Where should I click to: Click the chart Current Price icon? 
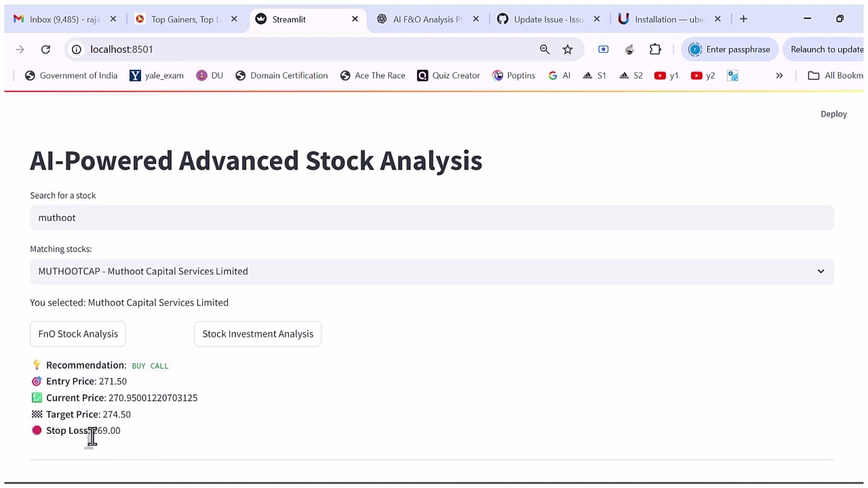pos(37,398)
